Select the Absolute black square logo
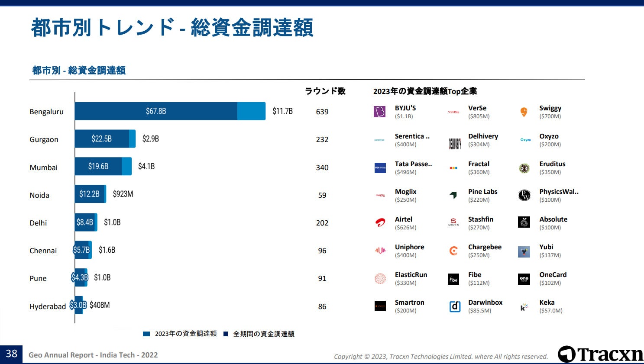Screen dimensions: 644x364 pyautogui.click(x=524, y=222)
